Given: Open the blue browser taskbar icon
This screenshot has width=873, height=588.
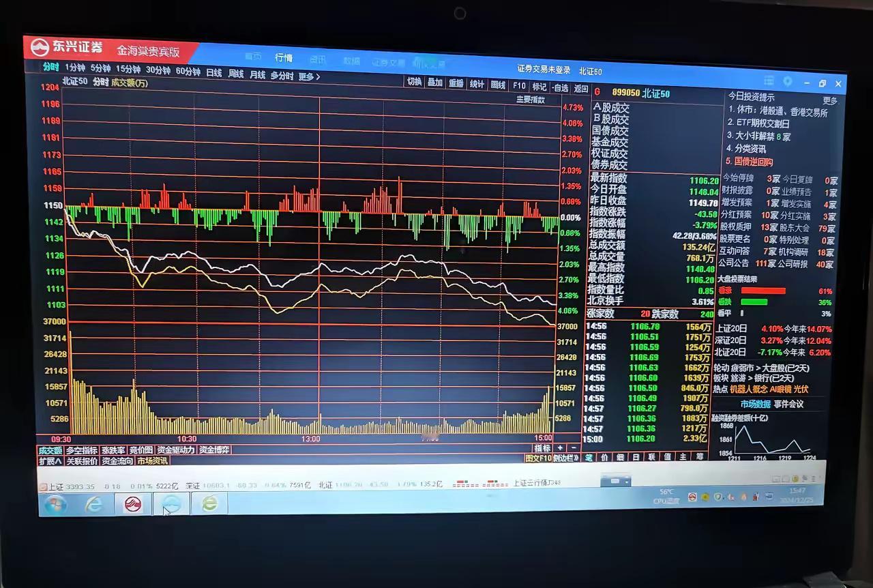Looking at the screenshot, I should pos(171,504).
